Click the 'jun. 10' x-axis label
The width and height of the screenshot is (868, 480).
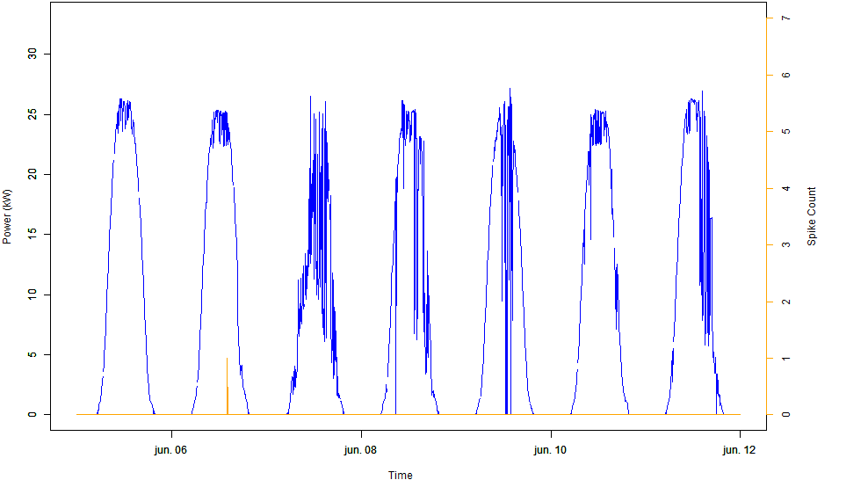pos(551,449)
